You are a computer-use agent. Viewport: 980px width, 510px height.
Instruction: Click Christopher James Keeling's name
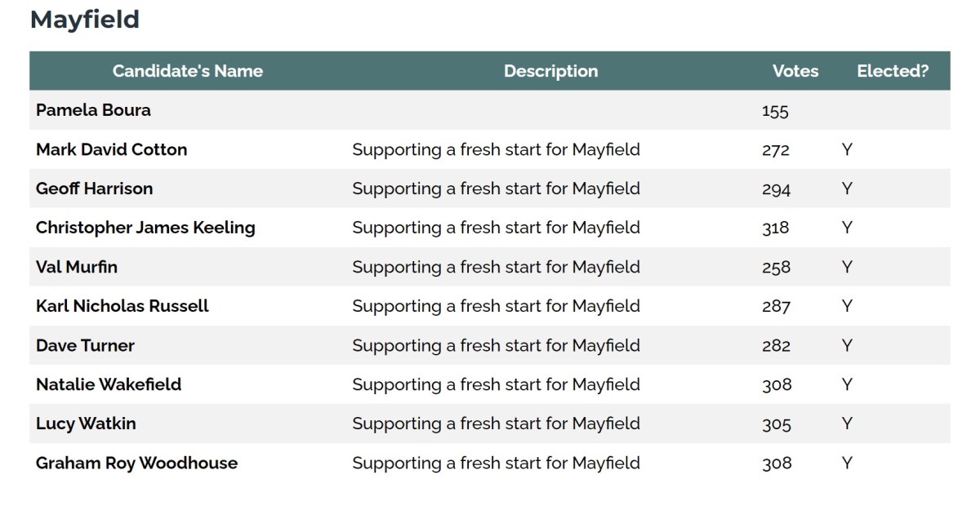[145, 228]
